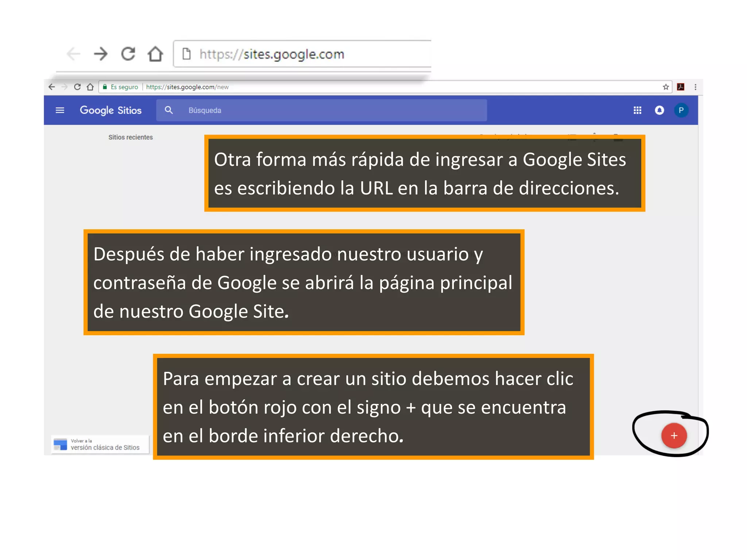Click the back arrow in the small browser bar

(52, 87)
